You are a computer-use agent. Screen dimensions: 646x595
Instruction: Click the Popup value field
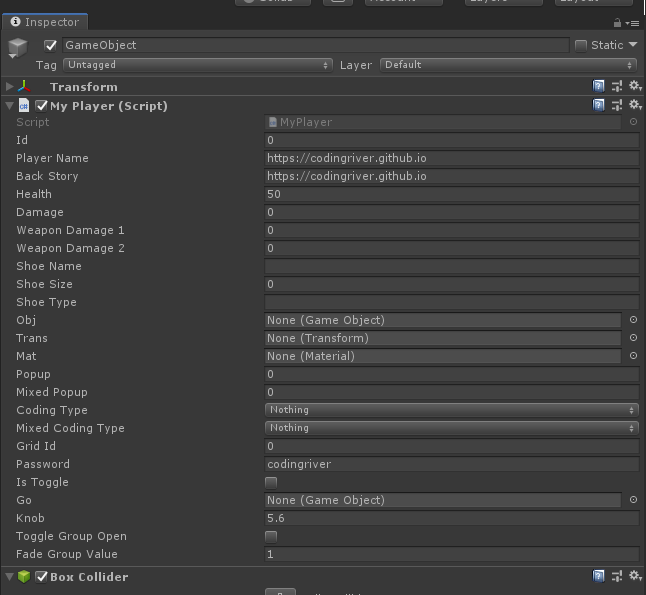tap(452, 374)
